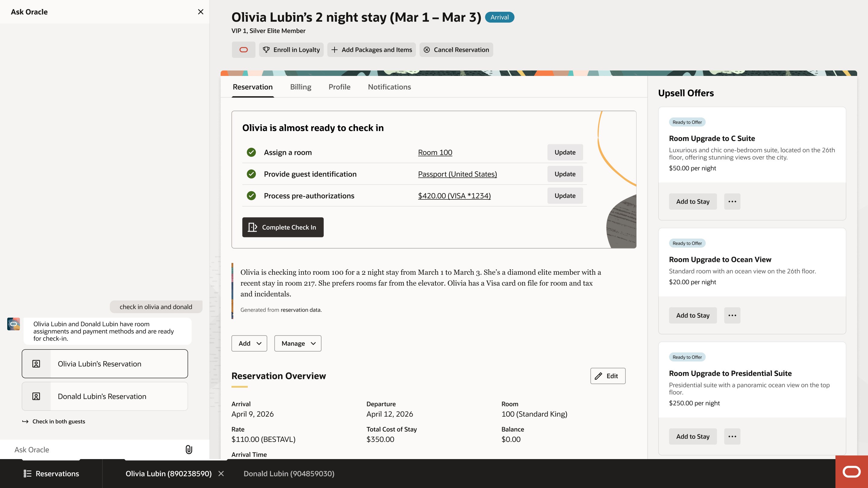Click the red Oracle button in action bar
Image resolution: width=868 pixels, height=488 pixels.
[x=243, y=50]
